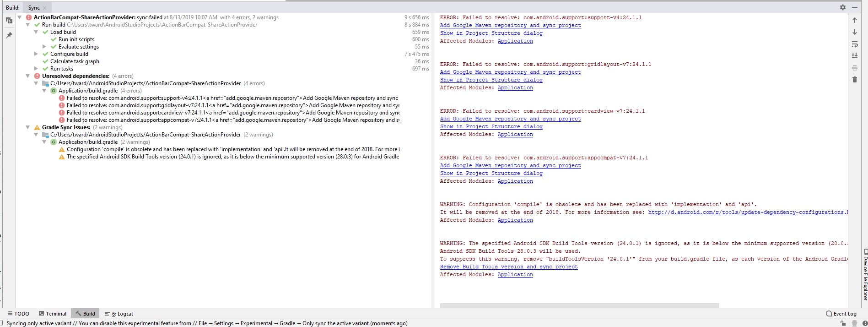Show gridlayout-v7 error in Project Structure dialog

pos(491,80)
